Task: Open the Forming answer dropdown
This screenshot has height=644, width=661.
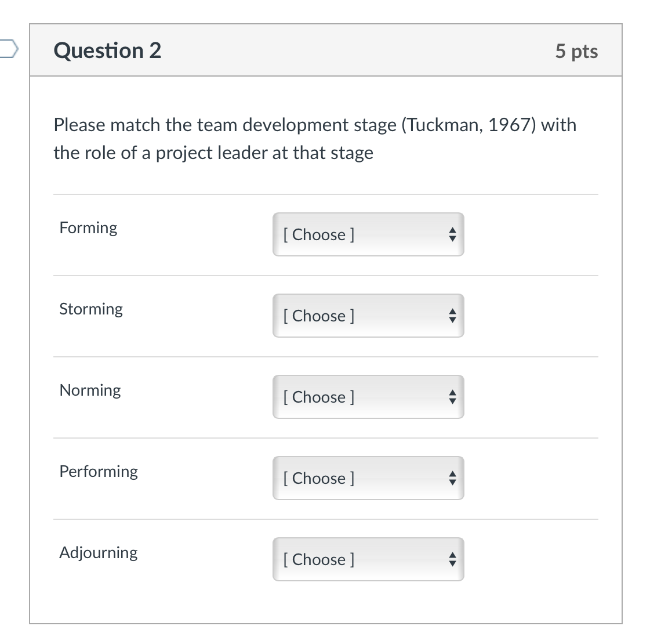Action: point(368,234)
